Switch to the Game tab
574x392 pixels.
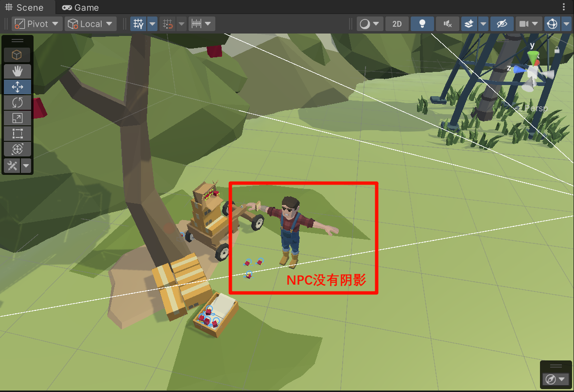pyautogui.click(x=80, y=7)
